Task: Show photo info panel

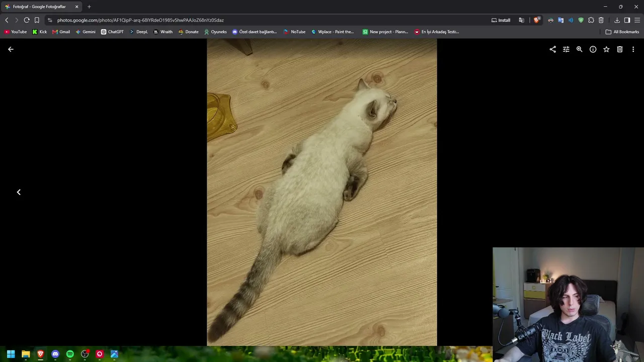Action: click(x=593, y=49)
